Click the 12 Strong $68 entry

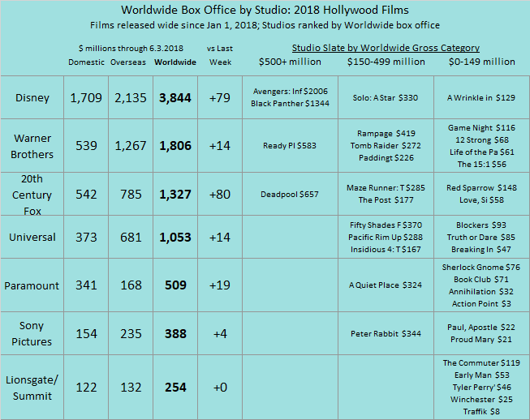pos(482,140)
